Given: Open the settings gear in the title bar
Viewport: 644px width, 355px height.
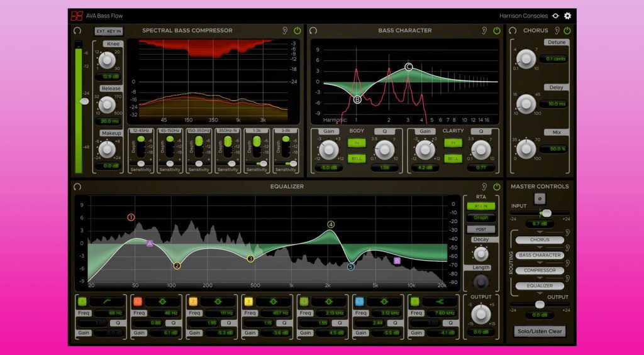Looking at the screenshot, I should tap(567, 16).
